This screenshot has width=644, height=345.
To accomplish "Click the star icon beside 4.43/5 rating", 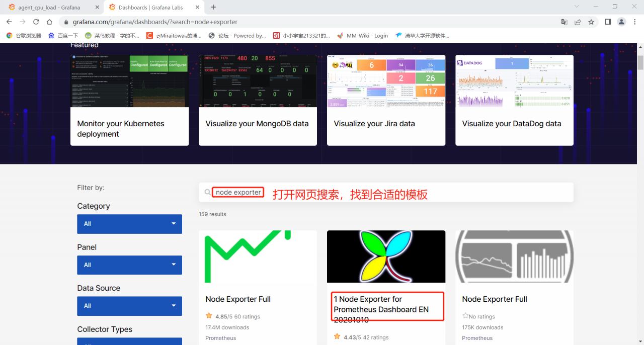I will click(x=337, y=337).
